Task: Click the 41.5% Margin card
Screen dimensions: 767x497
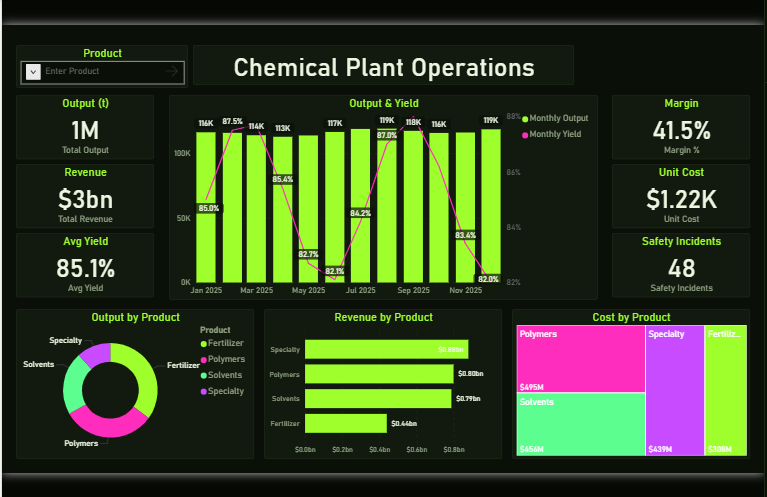Action: click(681, 128)
